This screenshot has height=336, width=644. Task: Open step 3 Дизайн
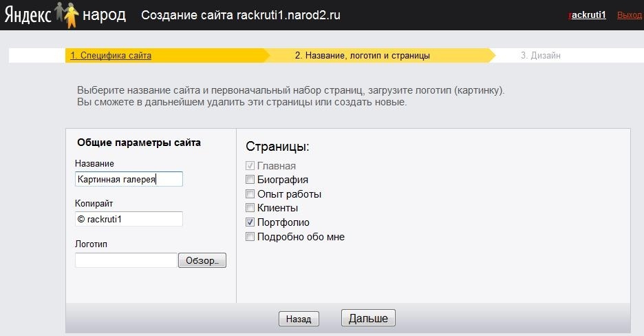click(x=541, y=56)
